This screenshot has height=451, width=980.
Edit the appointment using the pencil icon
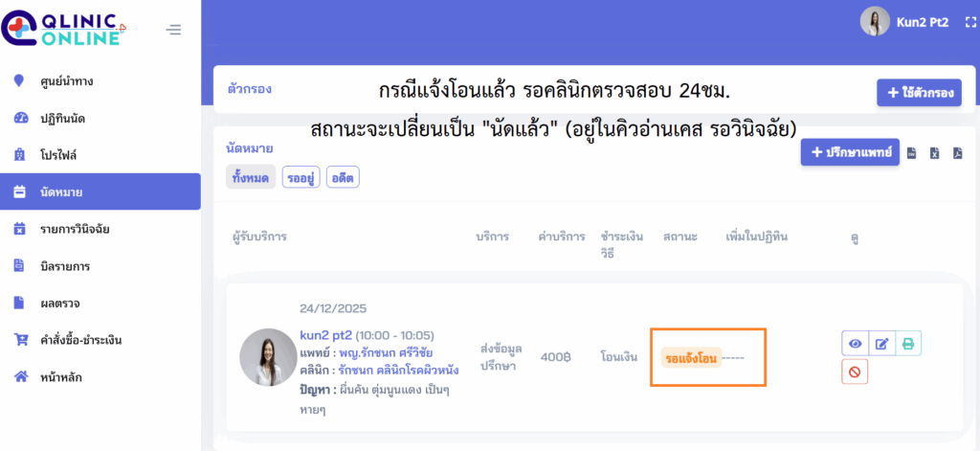882,344
